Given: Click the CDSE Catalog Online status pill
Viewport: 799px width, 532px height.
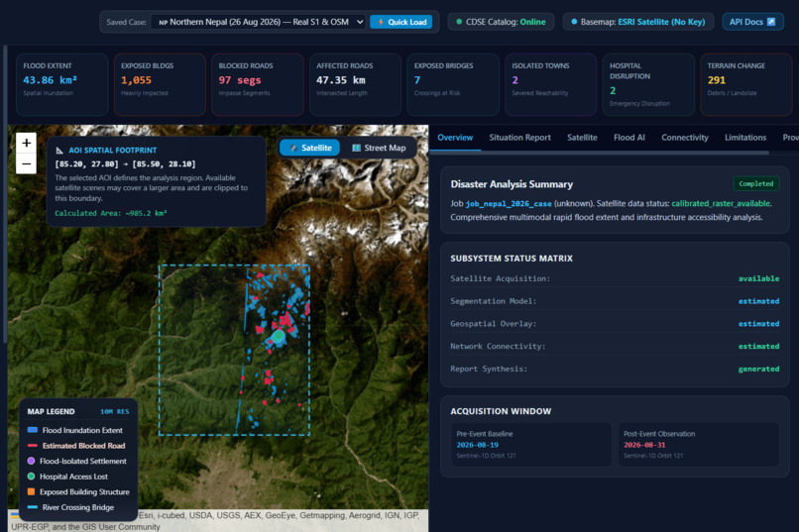Looking at the screenshot, I should tap(501, 22).
